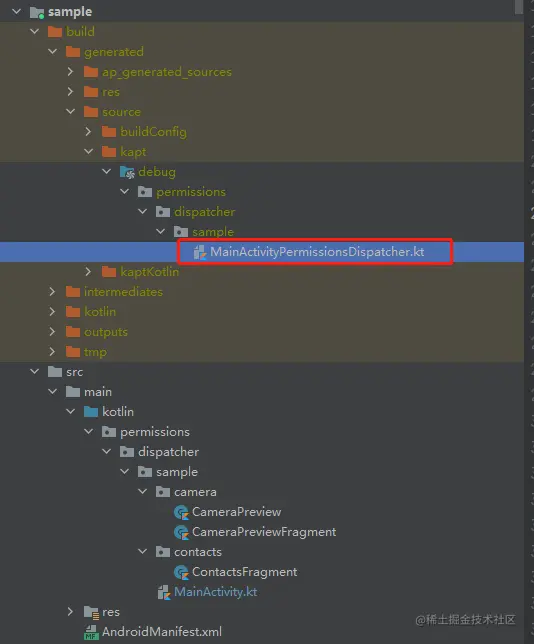Collapse the main folder

(53, 392)
